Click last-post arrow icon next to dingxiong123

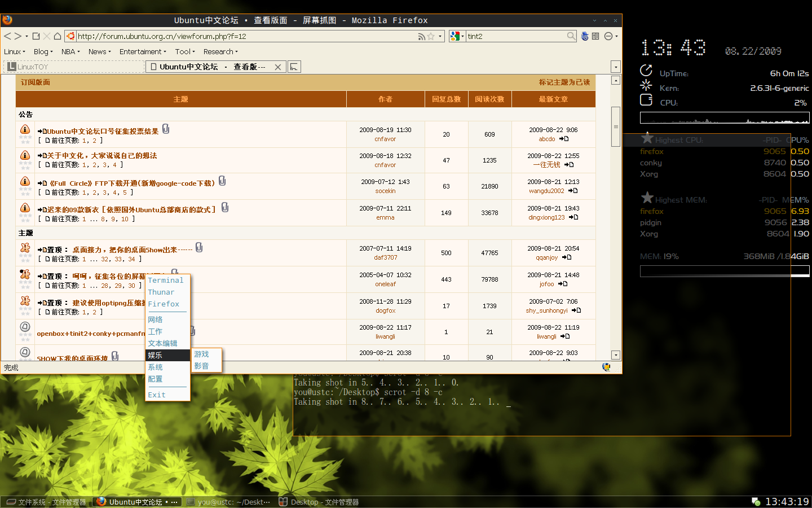click(573, 217)
